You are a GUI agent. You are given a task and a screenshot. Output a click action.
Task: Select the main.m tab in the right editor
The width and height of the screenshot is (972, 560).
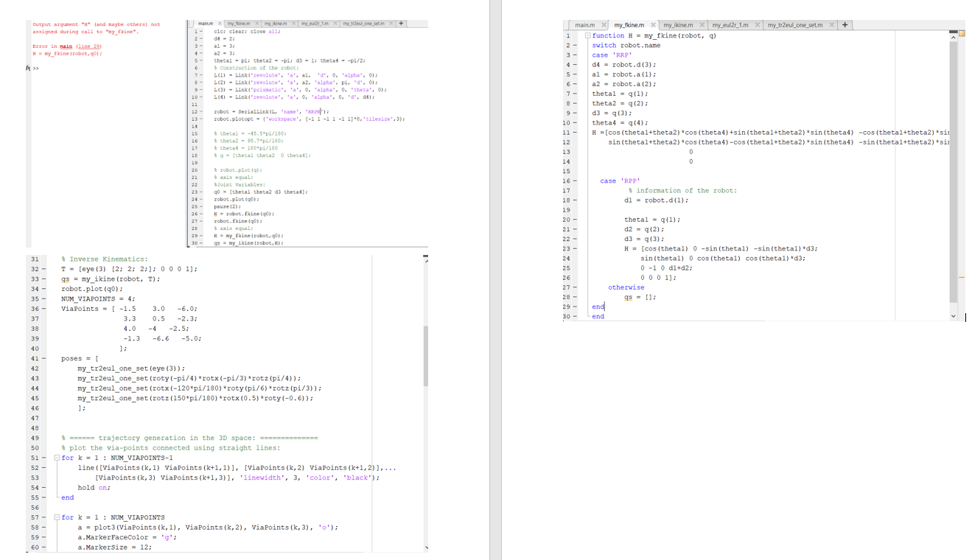[x=584, y=24]
